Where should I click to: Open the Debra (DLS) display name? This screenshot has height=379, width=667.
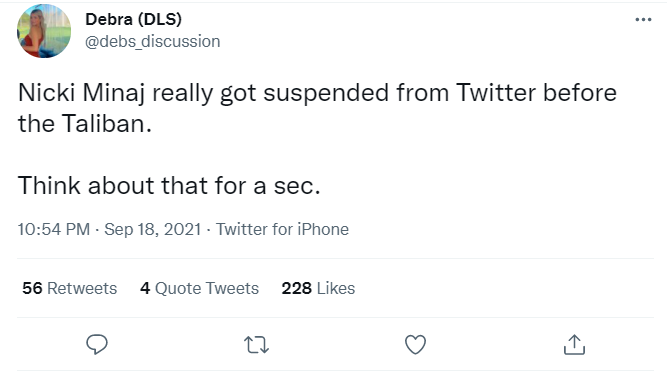134,19
